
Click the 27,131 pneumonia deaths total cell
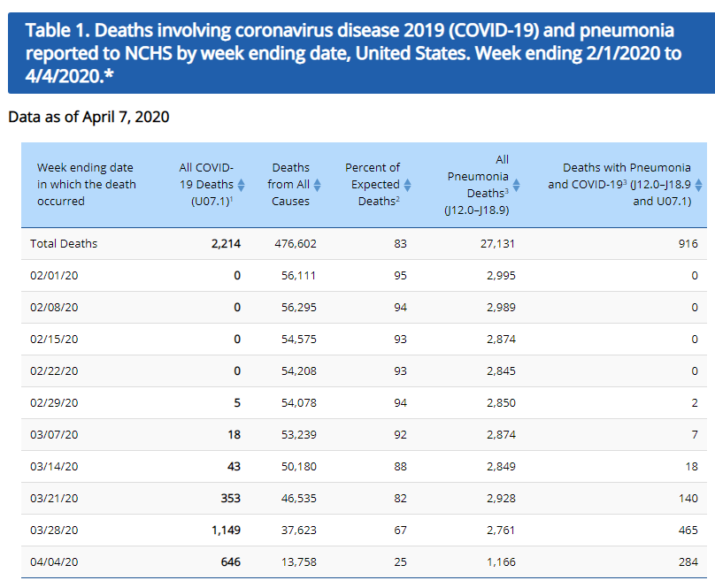[x=496, y=243]
